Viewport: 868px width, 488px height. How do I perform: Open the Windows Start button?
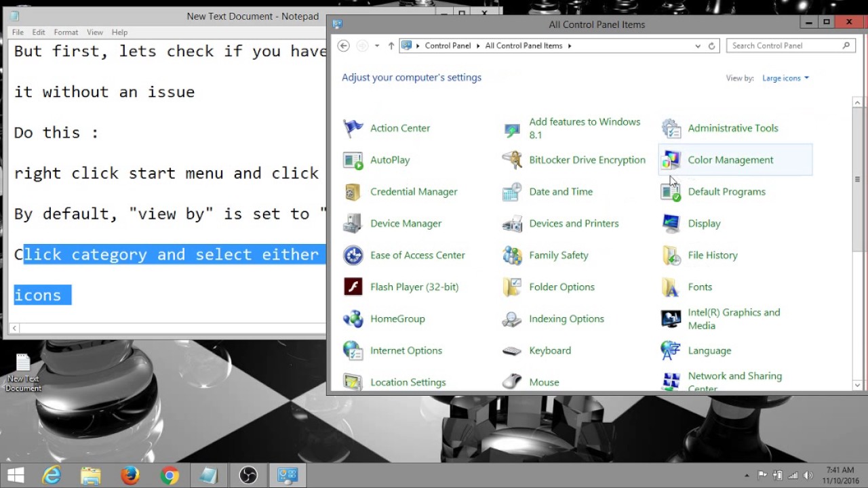click(x=15, y=475)
